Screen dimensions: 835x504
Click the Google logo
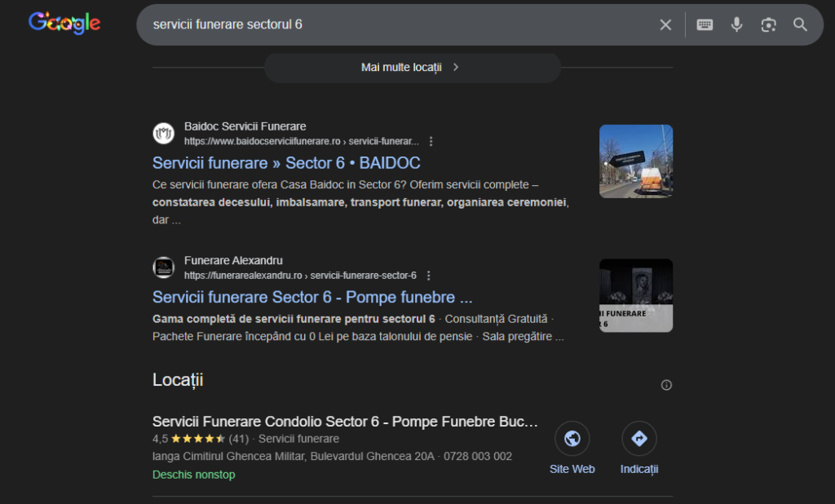click(64, 24)
